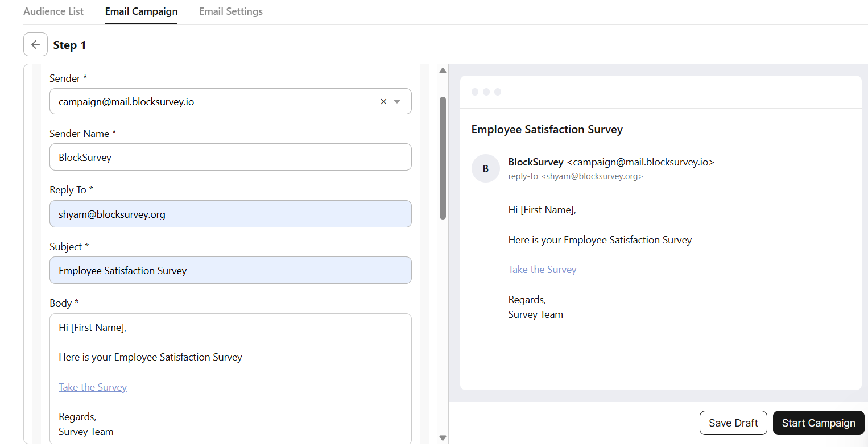
Task: Open Take the Survey link in the preview
Action: point(542,270)
